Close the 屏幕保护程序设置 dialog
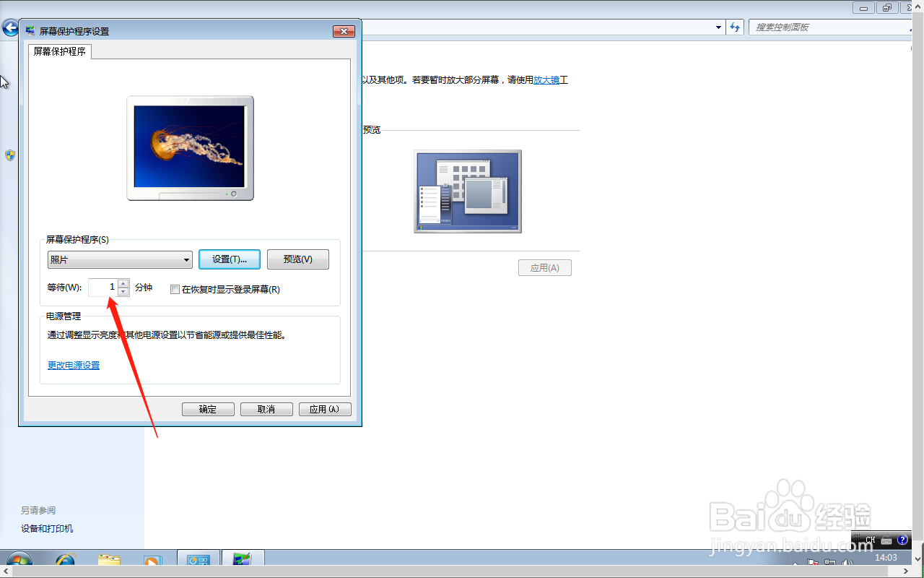The image size is (924, 578). pyautogui.click(x=344, y=31)
